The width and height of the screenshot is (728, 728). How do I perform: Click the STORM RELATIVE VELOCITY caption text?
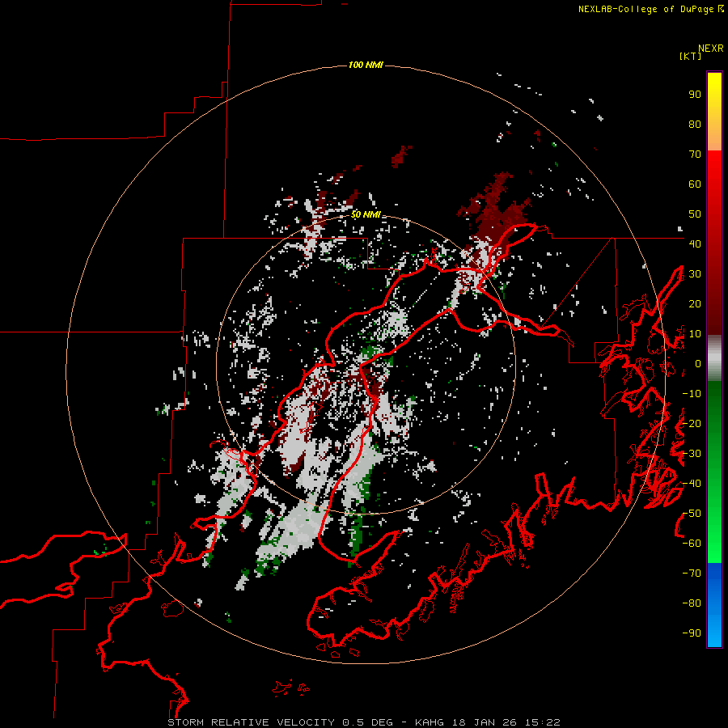click(251, 722)
